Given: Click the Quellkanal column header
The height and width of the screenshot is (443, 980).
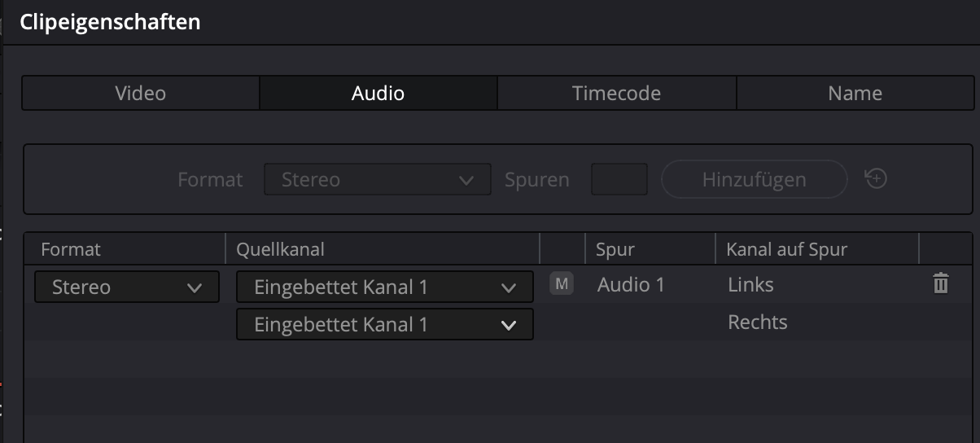Looking at the screenshot, I should pos(280,249).
